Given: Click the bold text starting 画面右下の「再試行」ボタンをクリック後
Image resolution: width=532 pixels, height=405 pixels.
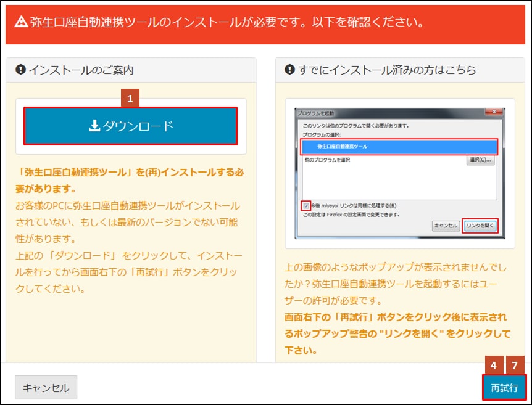Looking at the screenshot, I should pos(397,333).
